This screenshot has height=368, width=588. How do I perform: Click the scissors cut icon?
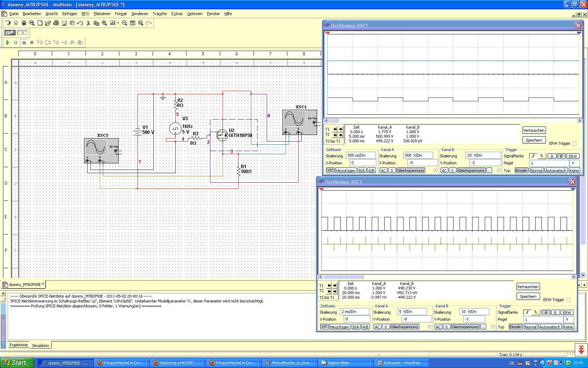[88, 23]
